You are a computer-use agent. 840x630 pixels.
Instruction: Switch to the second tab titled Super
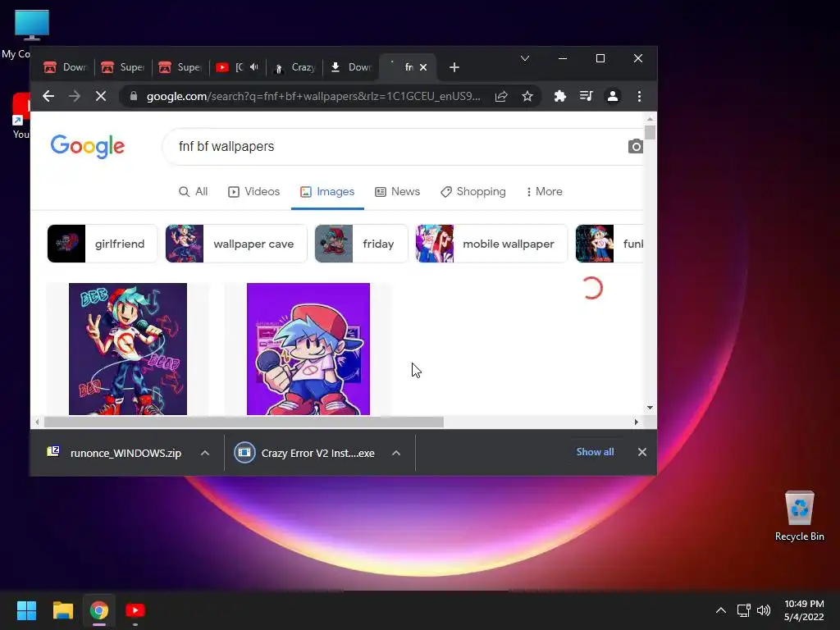(123, 67)
